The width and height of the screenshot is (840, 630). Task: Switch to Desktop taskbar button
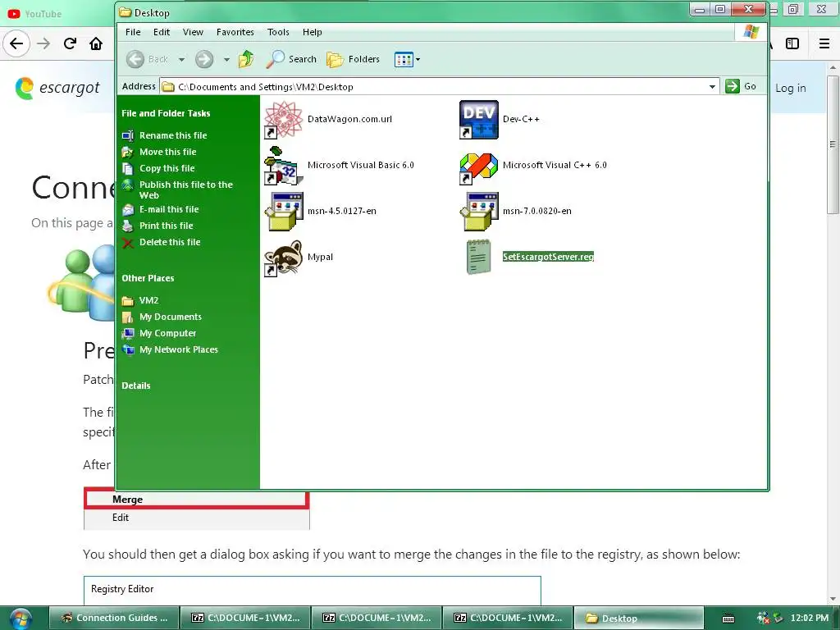coord(638,618)
